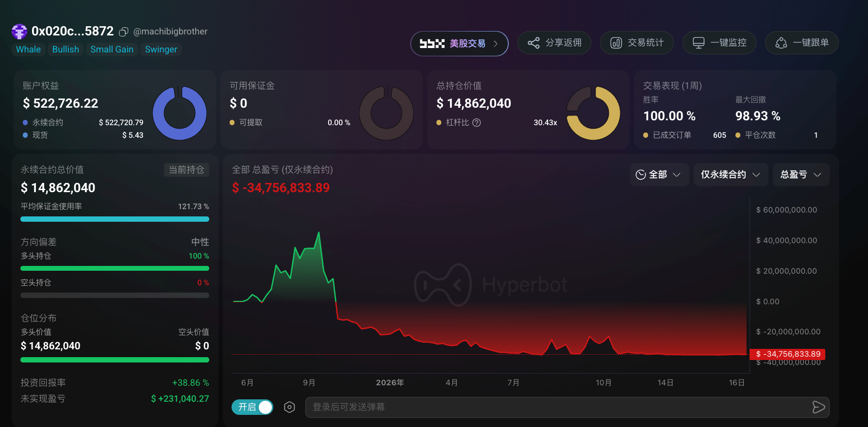This screenshot has width=868, height=427.
Task: Click the 30.43x leverage value
Action: [545, 123]
